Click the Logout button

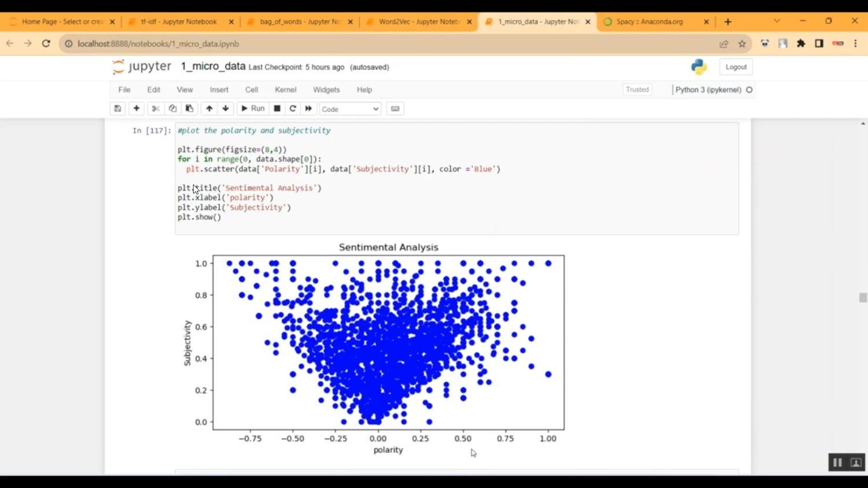point(736,67)
